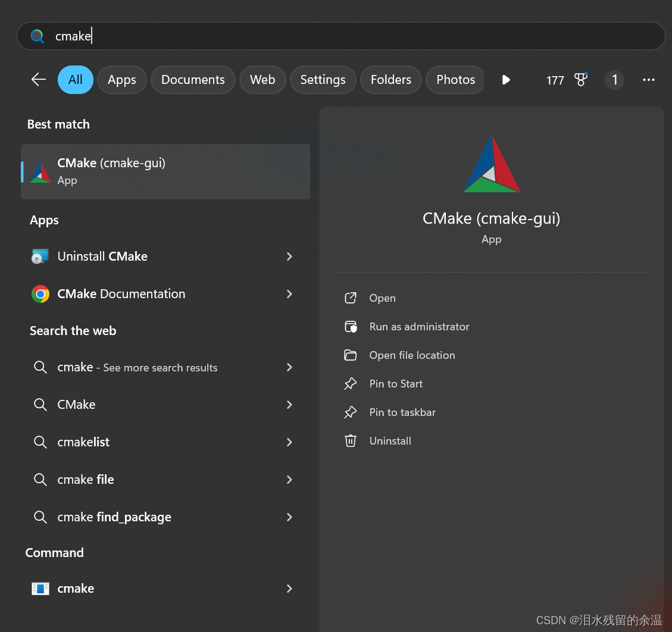
Task: Click the search magnifier icon in search box
Action: coord(37,36)
